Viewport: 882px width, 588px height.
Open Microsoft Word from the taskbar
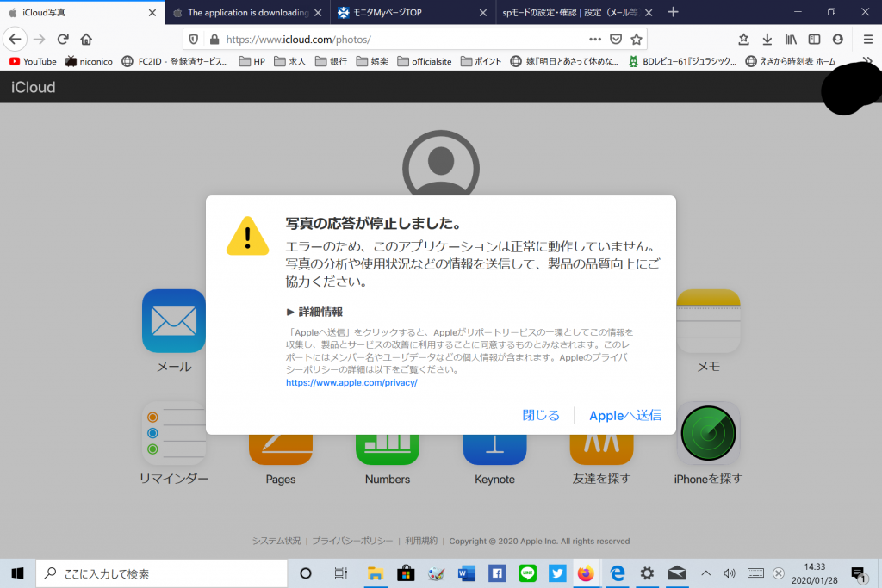466,573
